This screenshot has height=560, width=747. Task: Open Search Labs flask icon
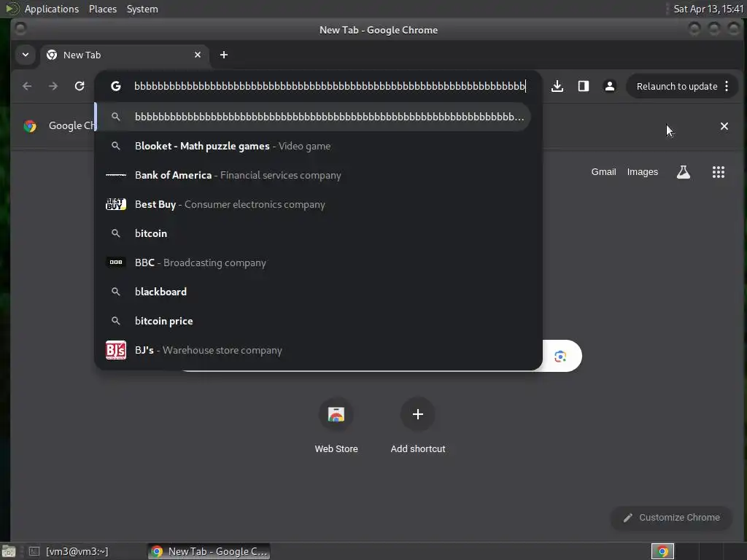coord(683,172)
